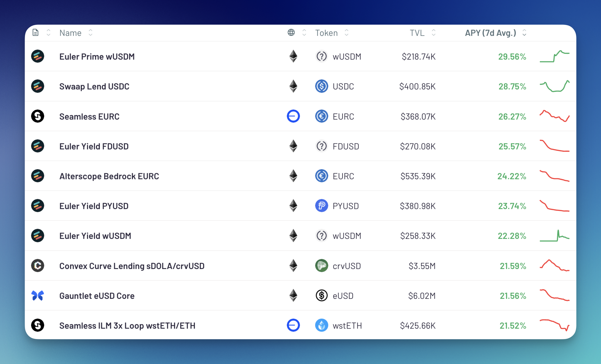The width and height of the screenshot is (601, 364).
Task: Sort by Token column arrows
Action: [x=346, y=33]
